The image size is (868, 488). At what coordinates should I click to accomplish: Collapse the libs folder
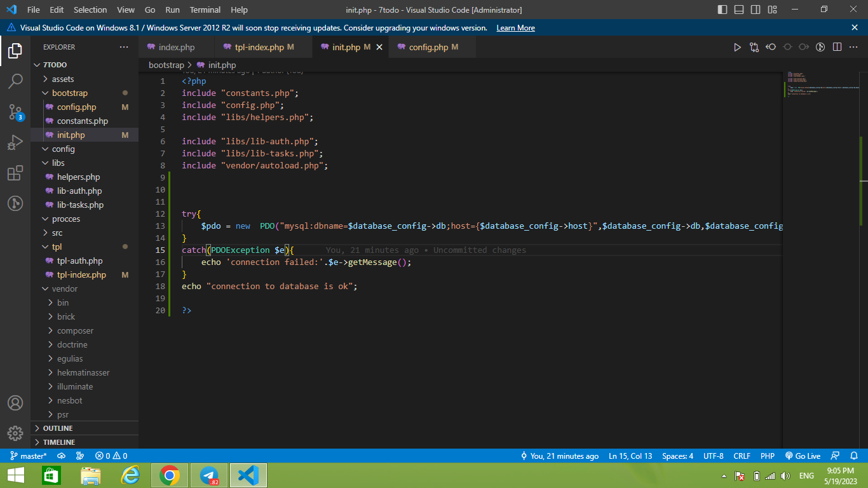point(85,163)
